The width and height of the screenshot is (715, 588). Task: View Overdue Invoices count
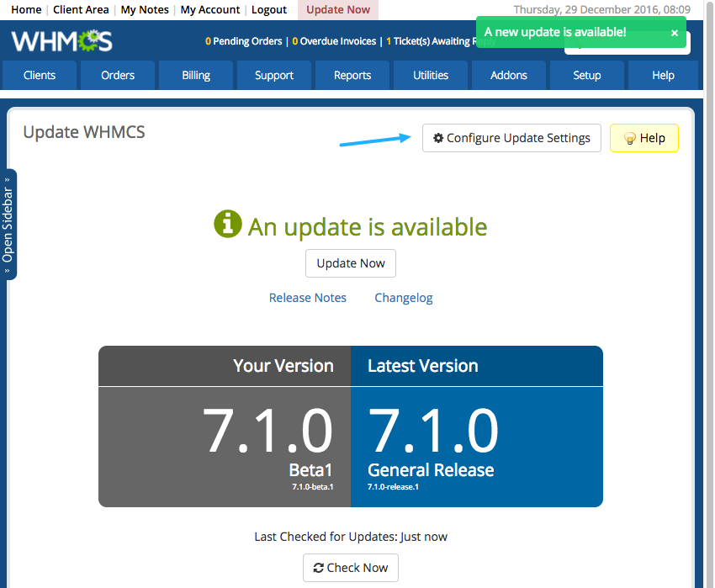334,41
